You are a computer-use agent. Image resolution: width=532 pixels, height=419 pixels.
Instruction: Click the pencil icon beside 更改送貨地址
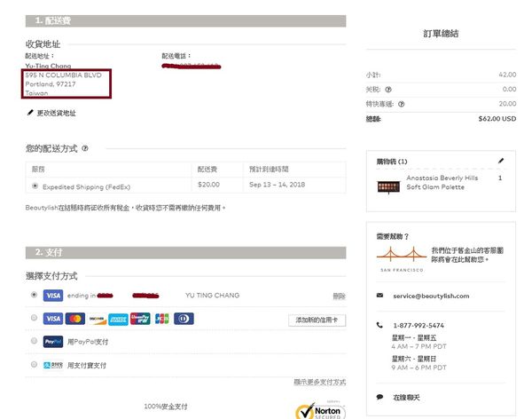point(30,113)
